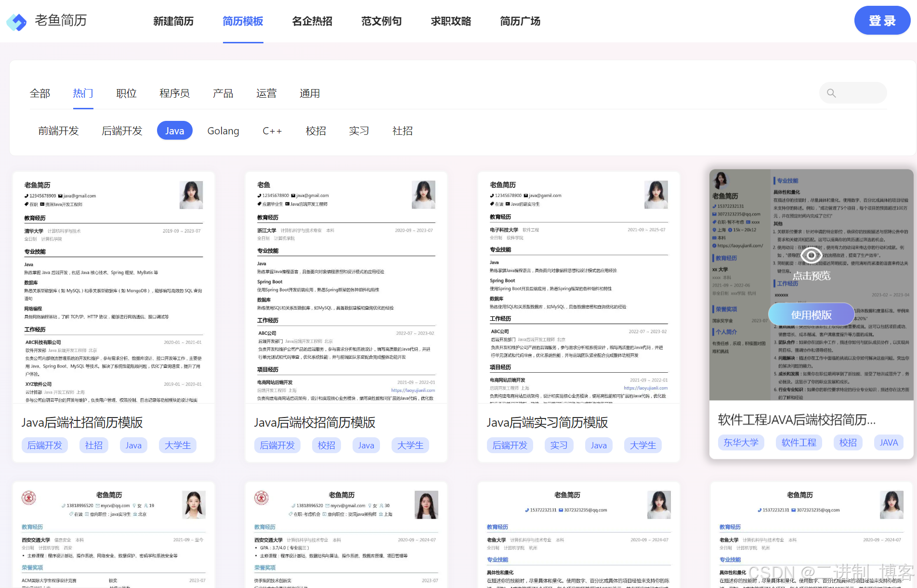Click the template search input field

click(853, 93)
